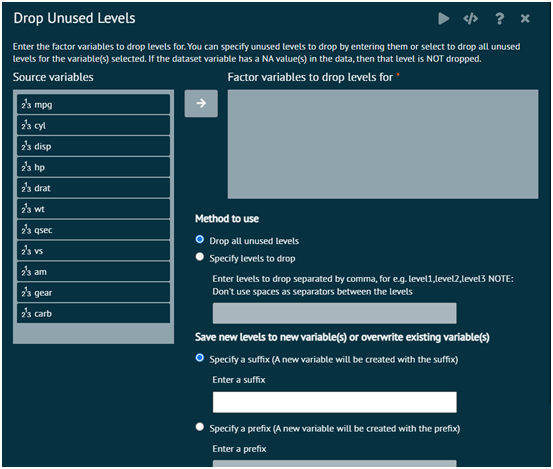Select the vs source variable
The width and height of the screenshot is (553, 469).
pyautogui.click(x=93, y=251)
